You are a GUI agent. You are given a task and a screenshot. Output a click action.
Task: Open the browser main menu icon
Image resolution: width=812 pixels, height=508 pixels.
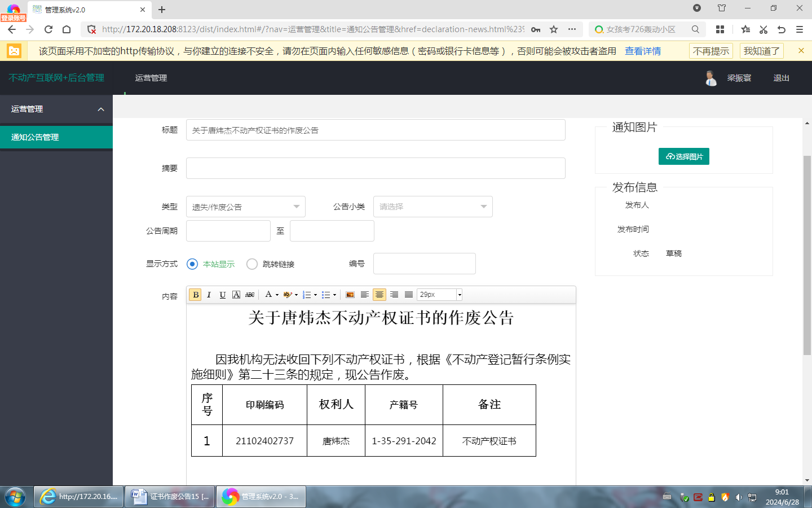[x=800, y=29]
